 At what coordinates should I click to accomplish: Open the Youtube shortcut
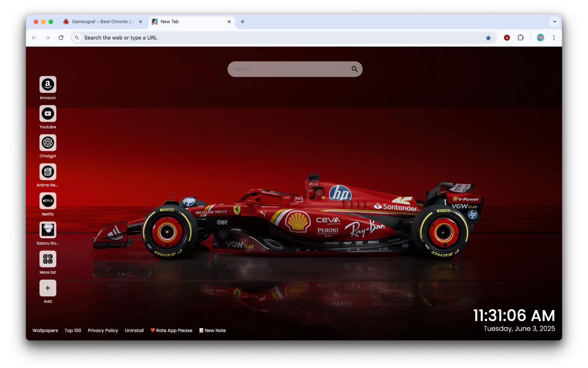pyautogui.click(x=48, y=113)
